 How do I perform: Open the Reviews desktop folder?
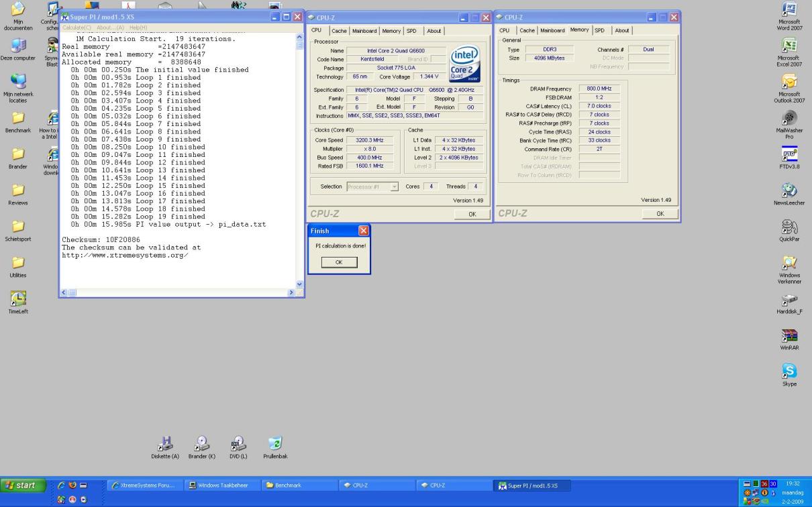17,194
